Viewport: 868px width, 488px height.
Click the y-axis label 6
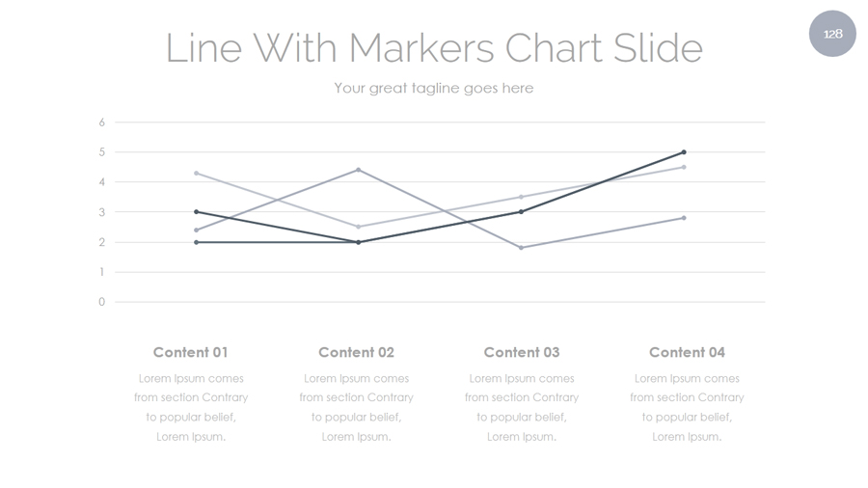(101, 122)
